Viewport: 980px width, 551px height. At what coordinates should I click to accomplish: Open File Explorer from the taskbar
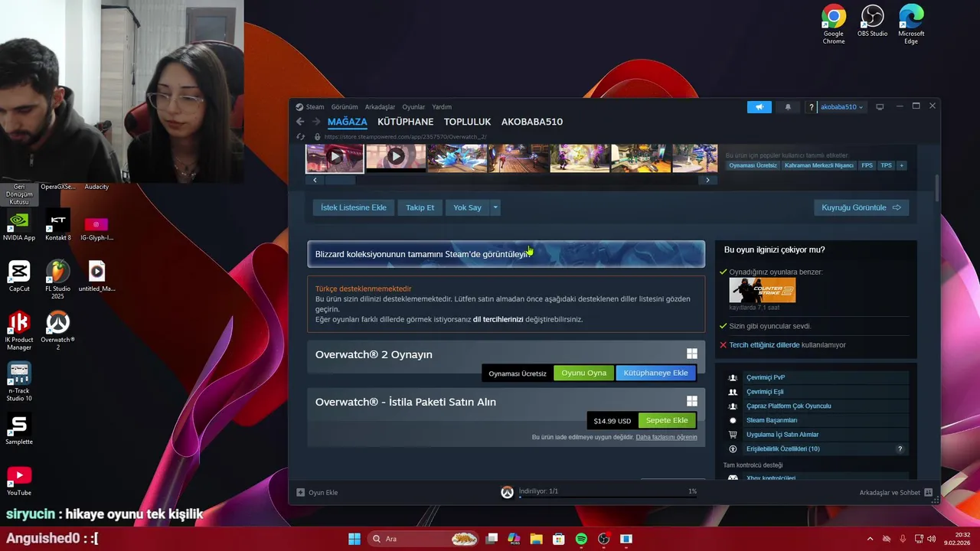point(536,539)
